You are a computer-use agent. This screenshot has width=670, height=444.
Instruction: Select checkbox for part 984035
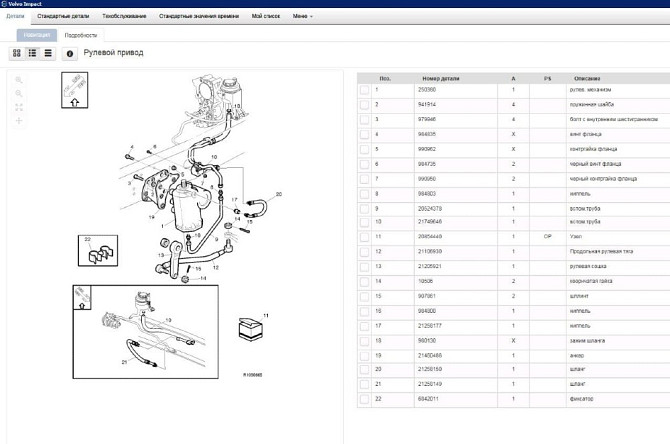point(365,134)
